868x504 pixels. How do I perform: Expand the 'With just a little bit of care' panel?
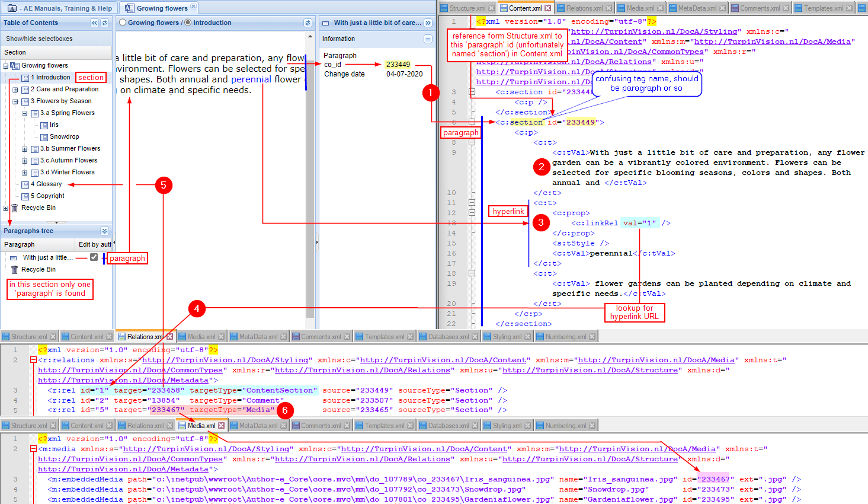tap(428, 23)
